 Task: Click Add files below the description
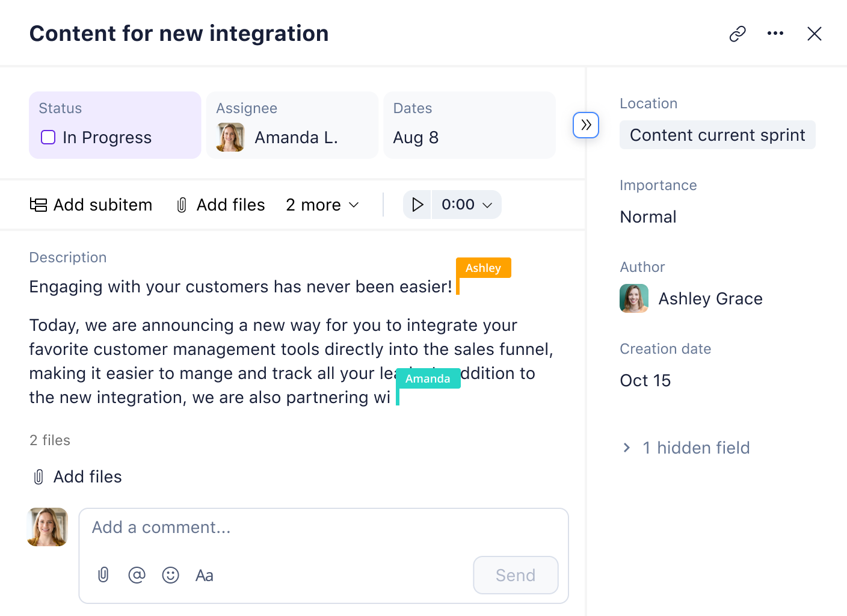coord(76,476)
